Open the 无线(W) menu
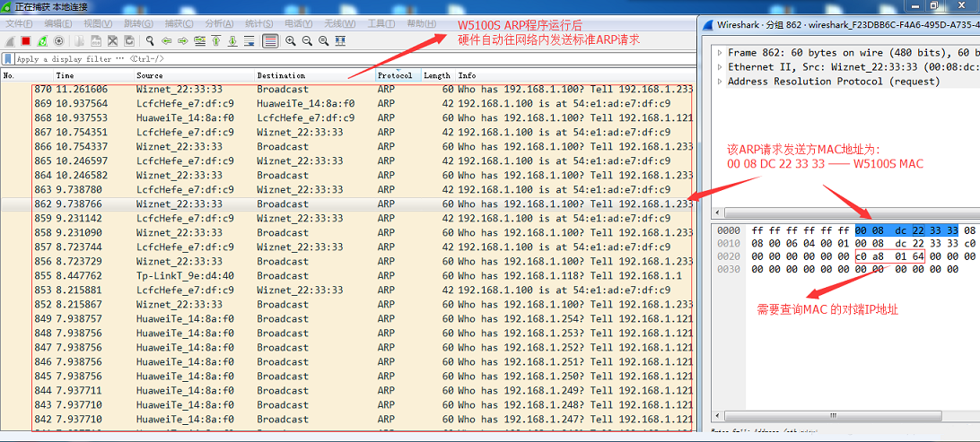The image size is (980, 442). pos(339,23)
